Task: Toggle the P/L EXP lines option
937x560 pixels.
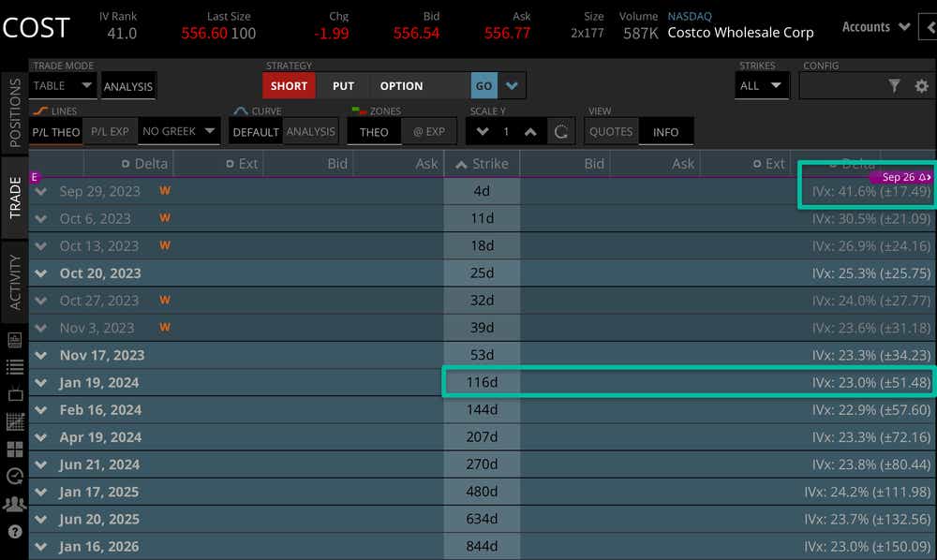Action: (110, 132)
